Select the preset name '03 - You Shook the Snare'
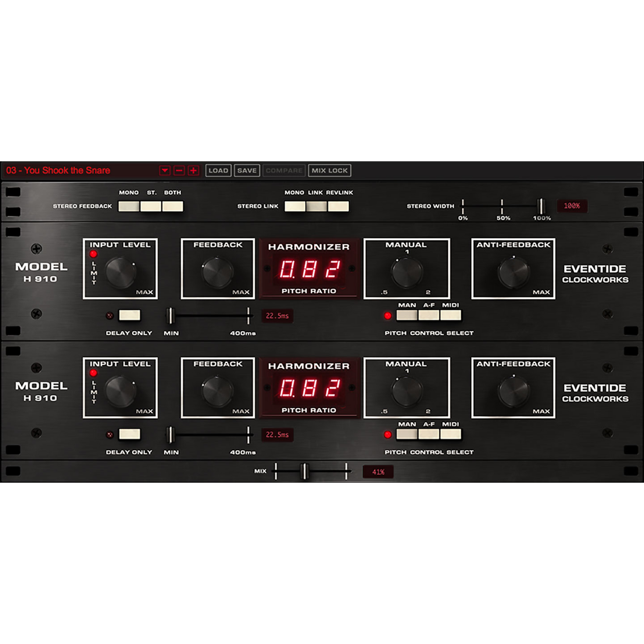Viewport: 644px width, 644px height. tap(58, 171)
